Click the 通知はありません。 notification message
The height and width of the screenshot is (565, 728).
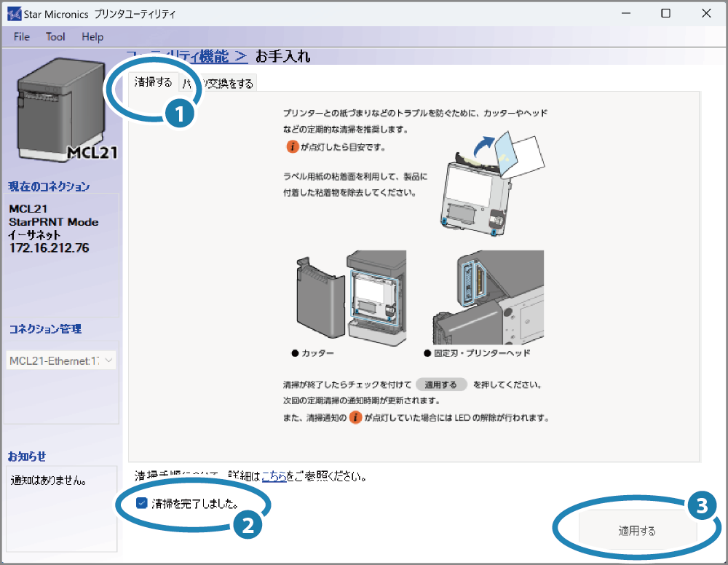48,481
